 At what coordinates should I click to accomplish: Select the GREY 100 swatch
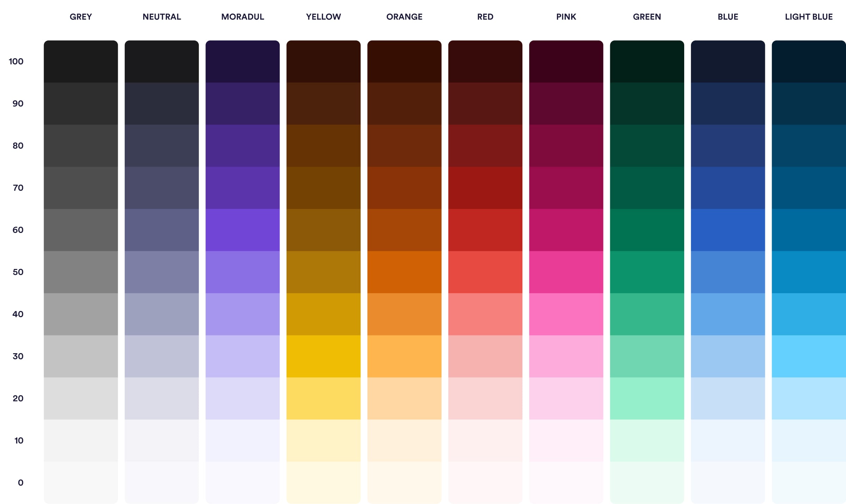(x=80, y=62)
